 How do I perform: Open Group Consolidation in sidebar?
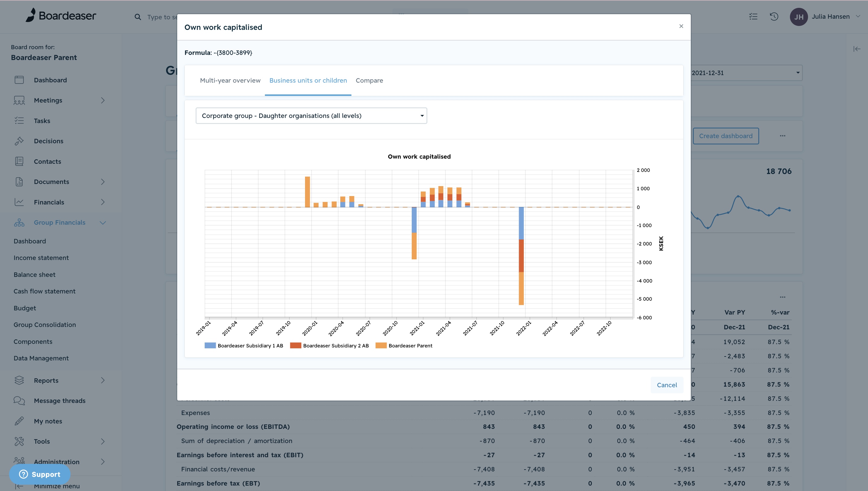[45, 325]
